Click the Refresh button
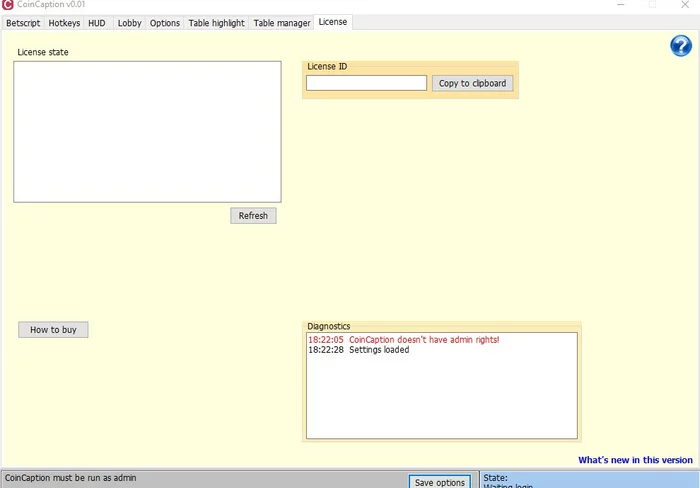 coord(253,216)
